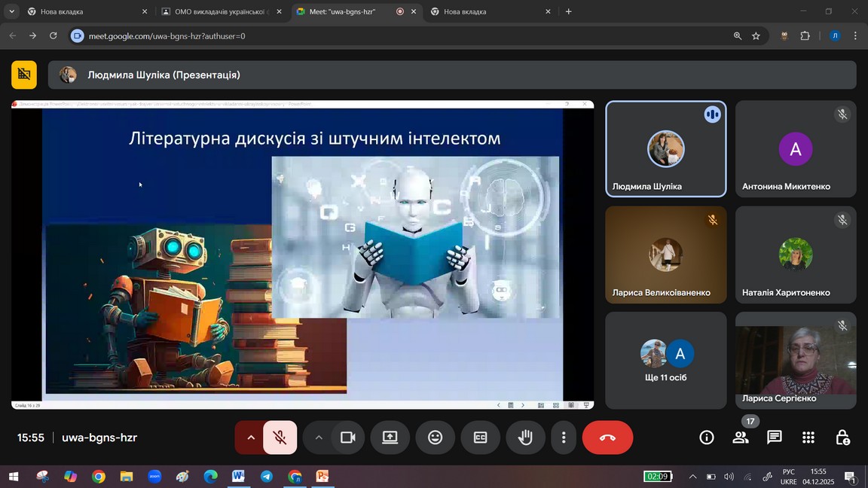The image size is (868, 488).
Task: Unmute the microphone
Action: (280, 438)
